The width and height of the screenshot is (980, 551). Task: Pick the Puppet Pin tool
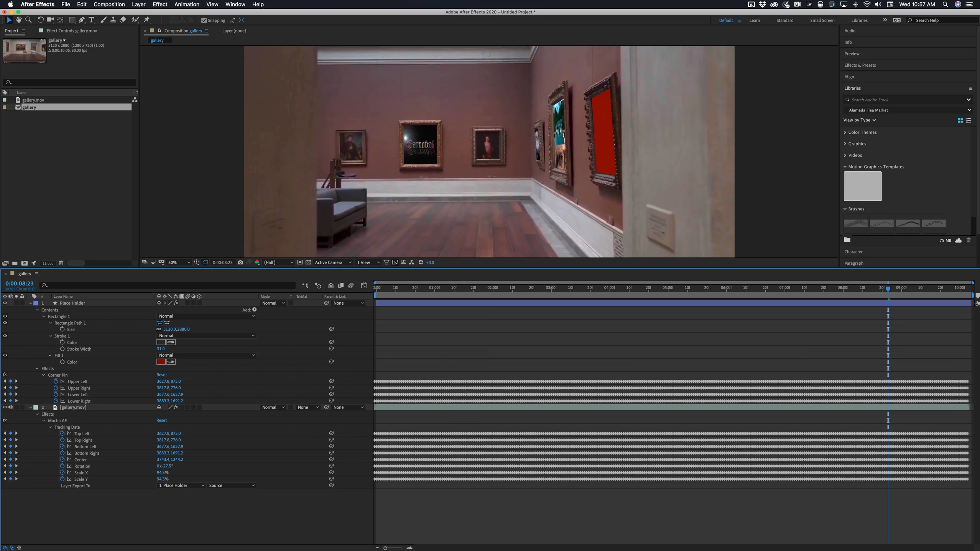[147, 20]
